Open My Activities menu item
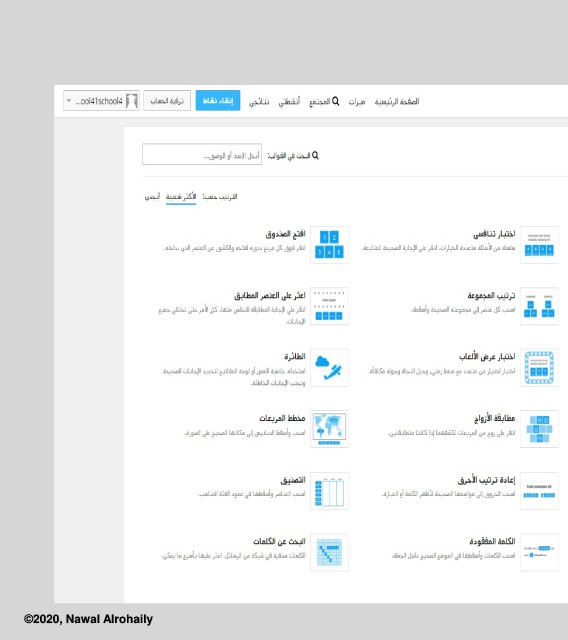 coord(289,101)
